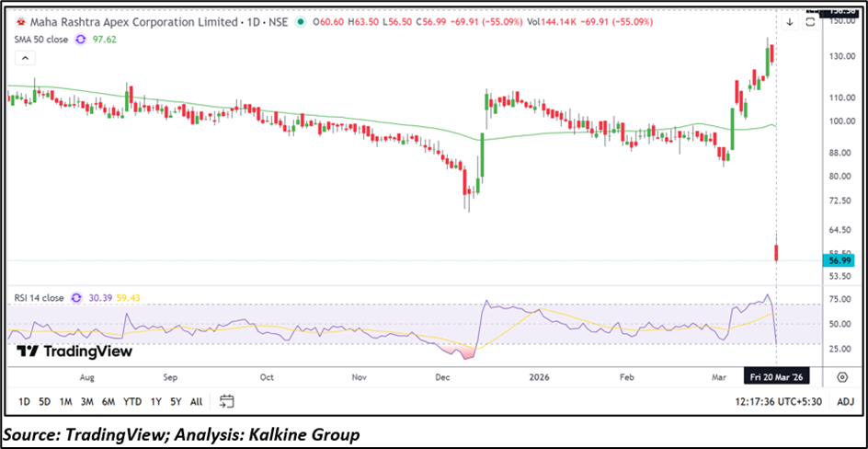Click the down arrow icon at top right
The image size is (868, 449).
coord(789,20)
